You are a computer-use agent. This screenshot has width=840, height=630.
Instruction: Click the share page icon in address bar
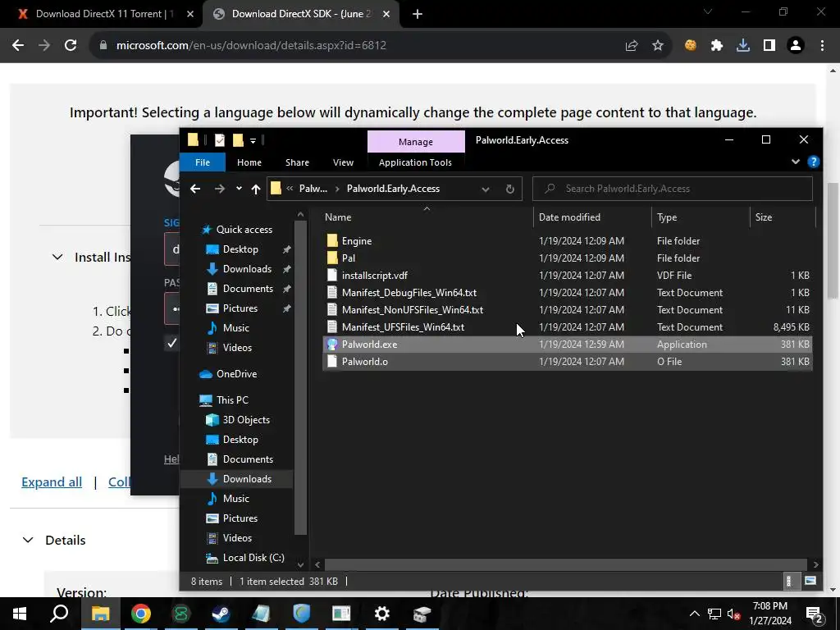[x=631, y=46]
